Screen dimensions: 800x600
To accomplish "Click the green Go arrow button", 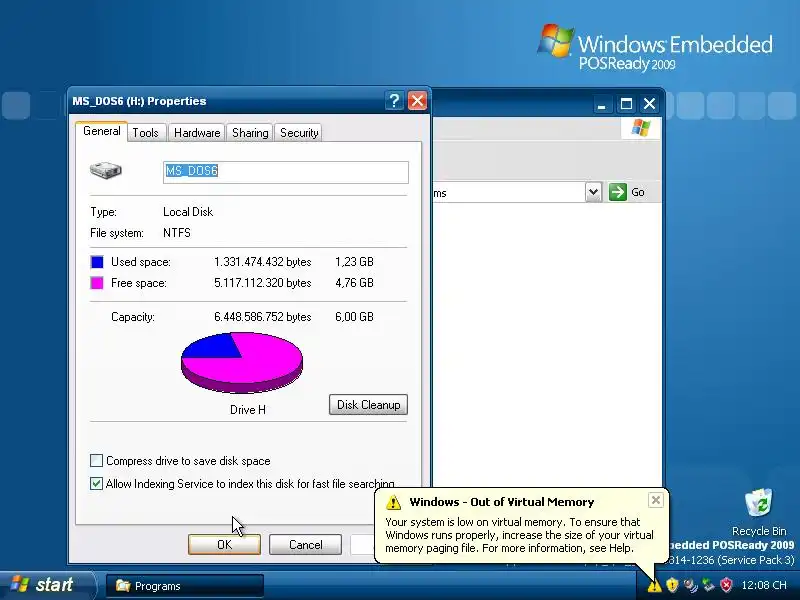I will point(617,192).
